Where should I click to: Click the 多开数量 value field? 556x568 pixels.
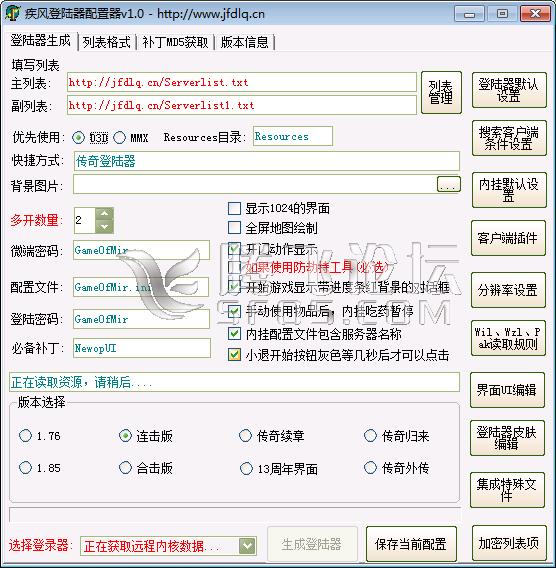coord(84,220)
